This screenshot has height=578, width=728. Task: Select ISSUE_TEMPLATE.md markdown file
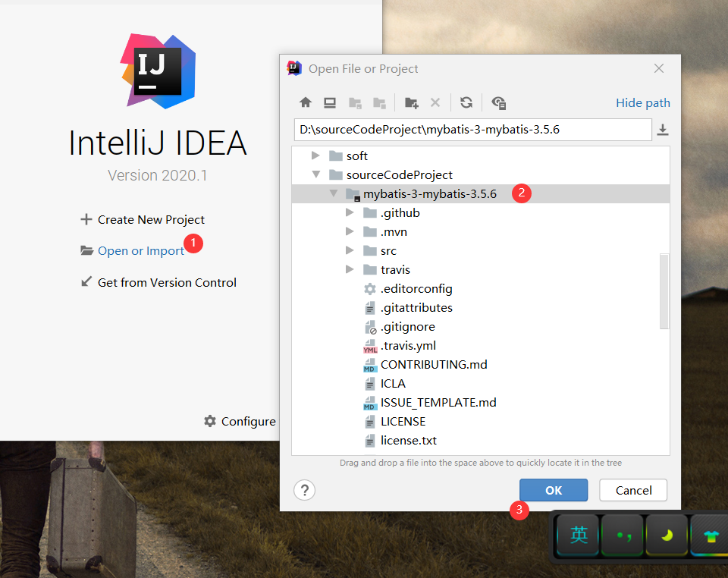430,403
